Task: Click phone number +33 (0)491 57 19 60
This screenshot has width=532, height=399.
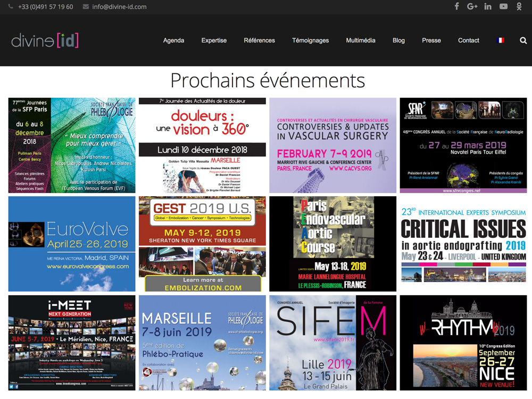Action: [45, 7]
